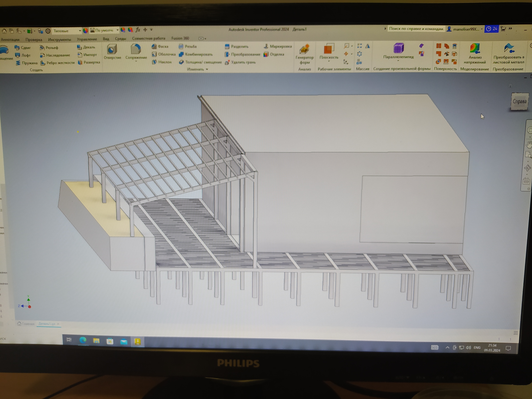The height and width of the screenshot is (399, 532).
Task: Click the Параллелепипед freeform tool
Action: pyautogui.click(x=398, y=51)
